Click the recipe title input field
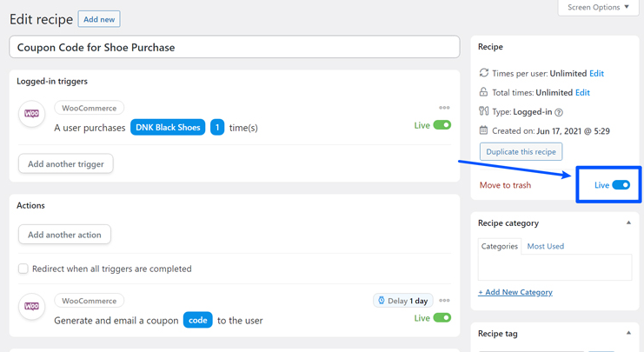Image resolution: width=644 pixels, height=352 pixels. tap(234, 47)
